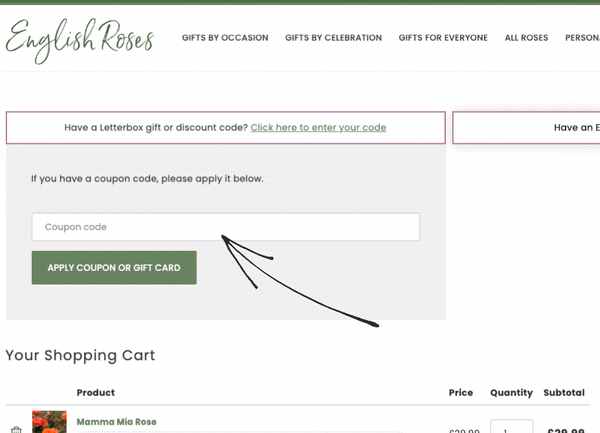The width and height of the screenshot is (600, 433).
Task: Click the 'Your Shopping Cart' heading
Action: tap(80, 355)
